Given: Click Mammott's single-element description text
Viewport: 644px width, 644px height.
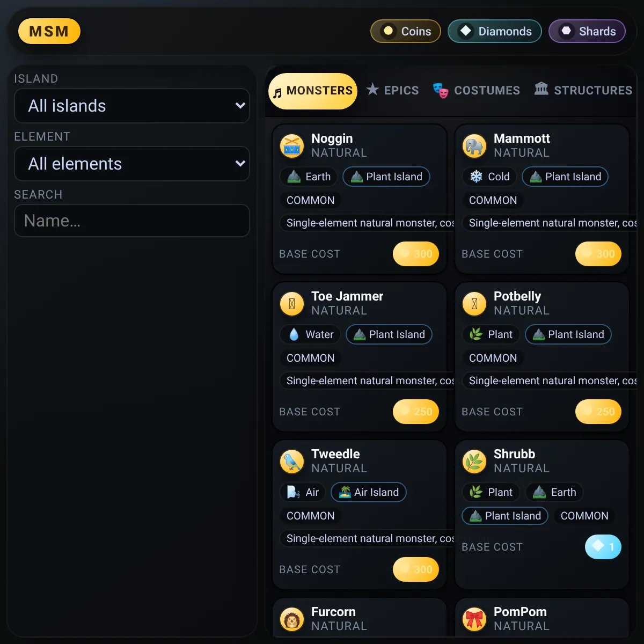Looking at the screenshot, I should 550,223.
